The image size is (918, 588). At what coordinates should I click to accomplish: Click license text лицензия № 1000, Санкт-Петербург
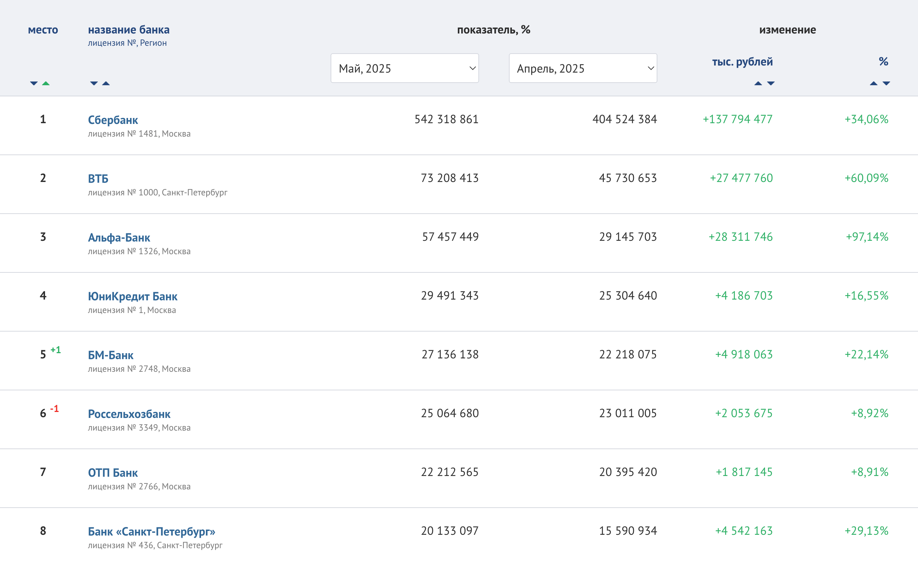[x=157, y=192]
